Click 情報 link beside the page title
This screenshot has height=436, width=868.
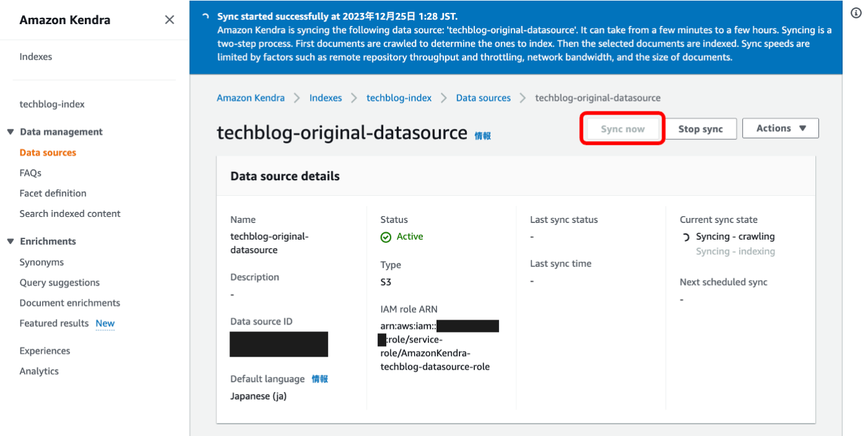482,136
